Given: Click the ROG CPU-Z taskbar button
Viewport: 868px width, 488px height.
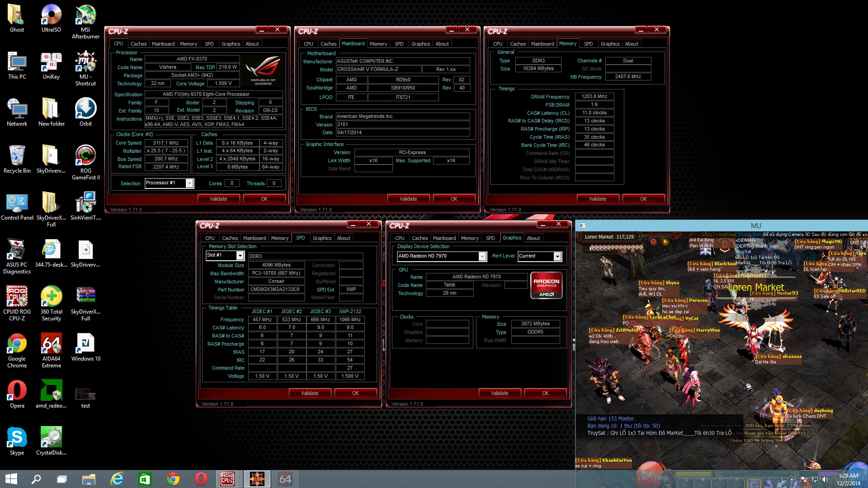Looking at the screenshot, I should [x=227, y=479].
